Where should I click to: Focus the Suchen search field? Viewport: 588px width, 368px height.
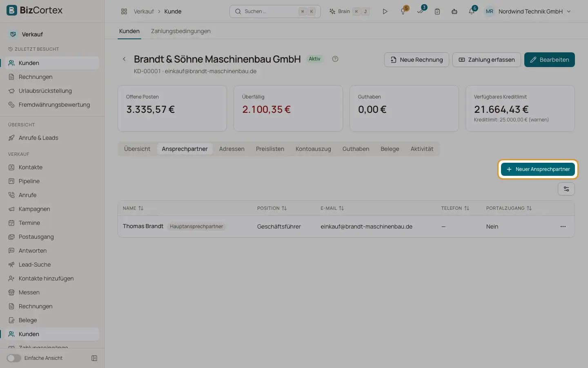coord(275,11)
